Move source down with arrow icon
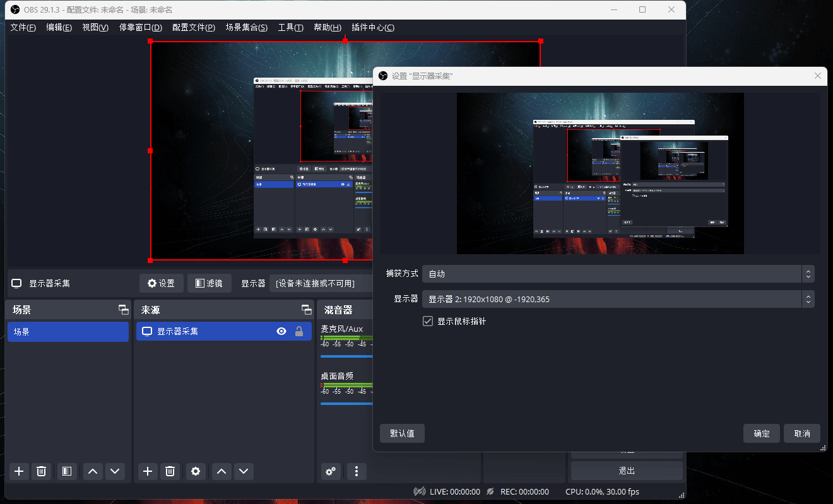 click(244, 471)
